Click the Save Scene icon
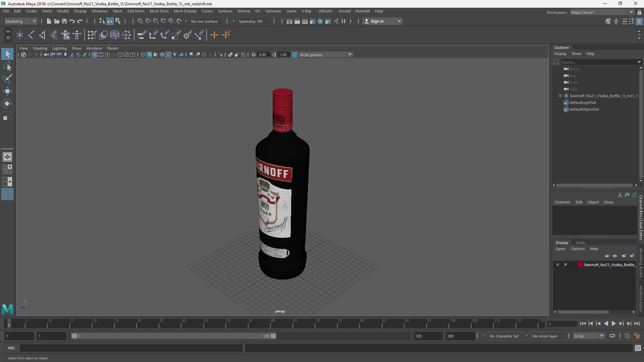Image resolution: width=644 pixels, height=362 pixels. (64, 21)
